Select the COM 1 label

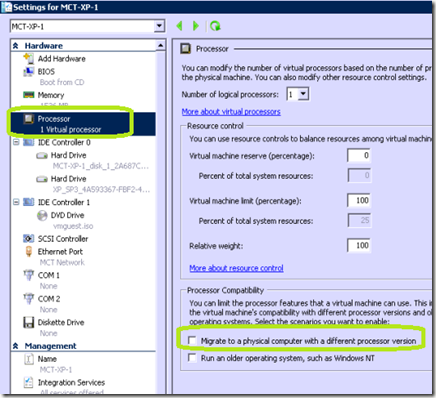pos(49,275)
